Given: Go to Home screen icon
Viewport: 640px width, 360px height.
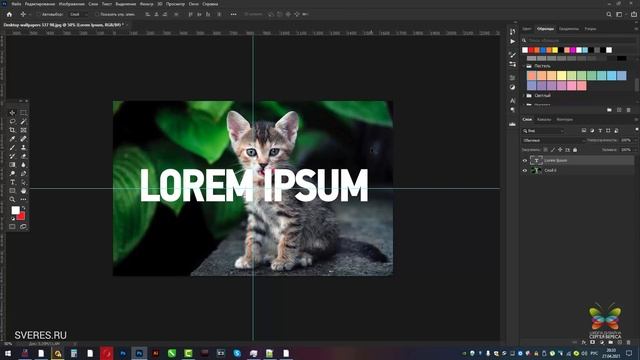Looking at the screenshot, I should click(9, 14).
